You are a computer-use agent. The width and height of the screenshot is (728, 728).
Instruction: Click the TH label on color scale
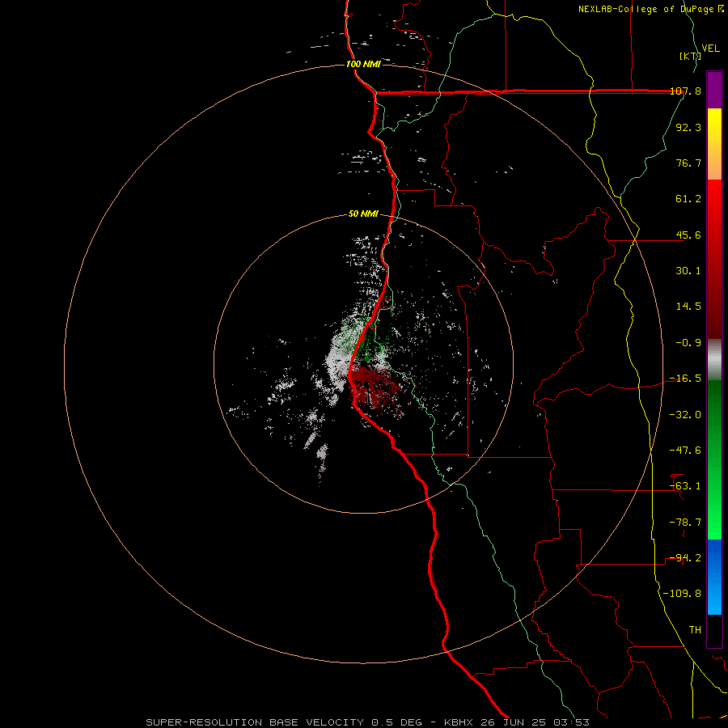click(x=695, y=630)
